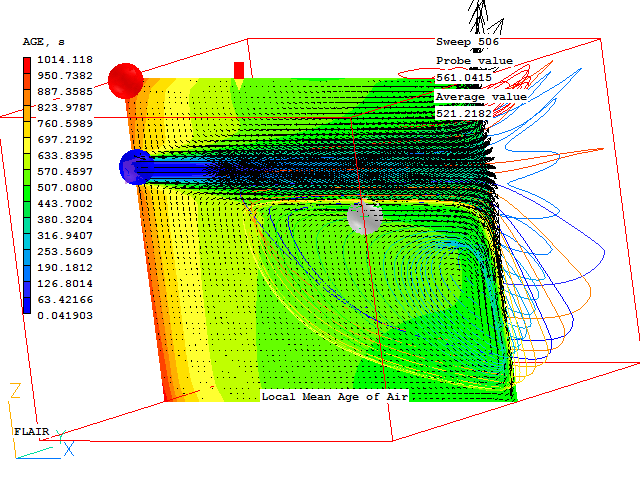Select the gray probe sphere

point(364,216)
